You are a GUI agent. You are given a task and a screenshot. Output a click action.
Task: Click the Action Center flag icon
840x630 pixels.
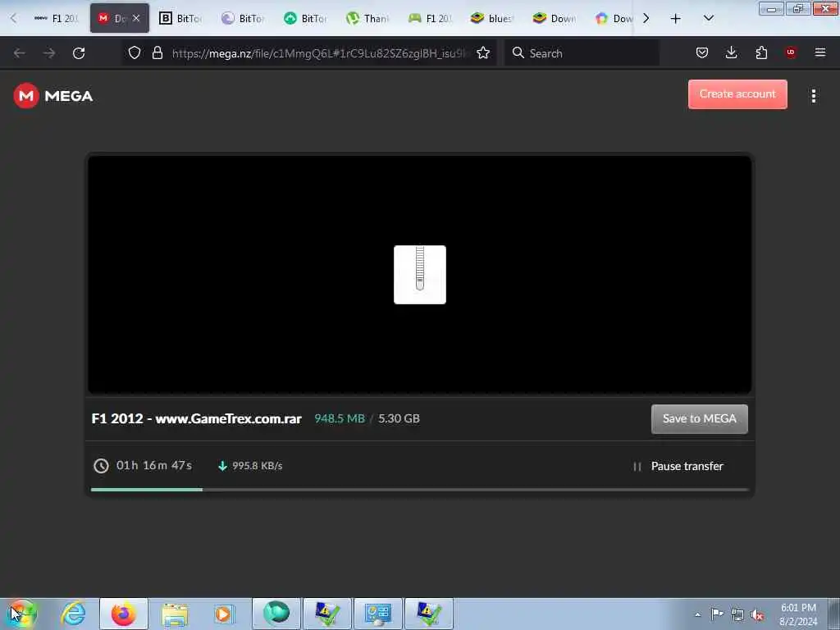(x=717, y=614)
